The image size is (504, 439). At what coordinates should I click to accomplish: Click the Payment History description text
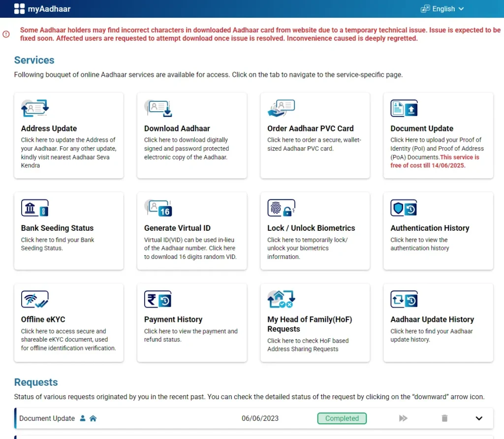pos(191,335)
